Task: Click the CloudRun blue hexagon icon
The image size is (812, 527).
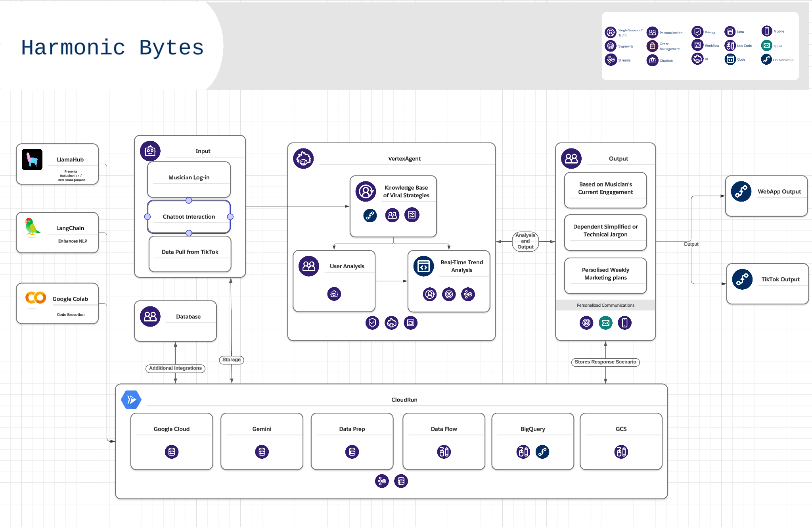Action: pyautogui.click(x=131, y=400)
